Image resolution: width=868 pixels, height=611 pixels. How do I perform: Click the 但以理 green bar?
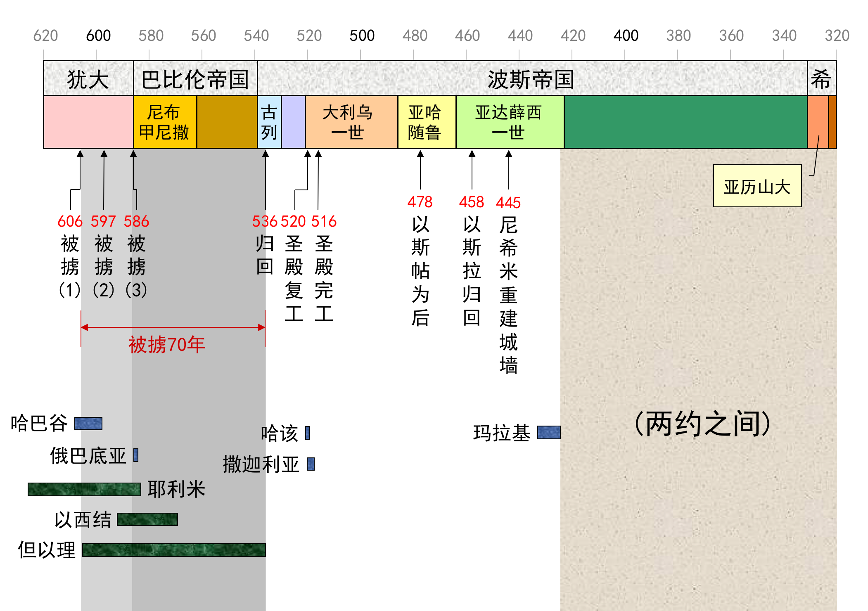click(173, 550)
